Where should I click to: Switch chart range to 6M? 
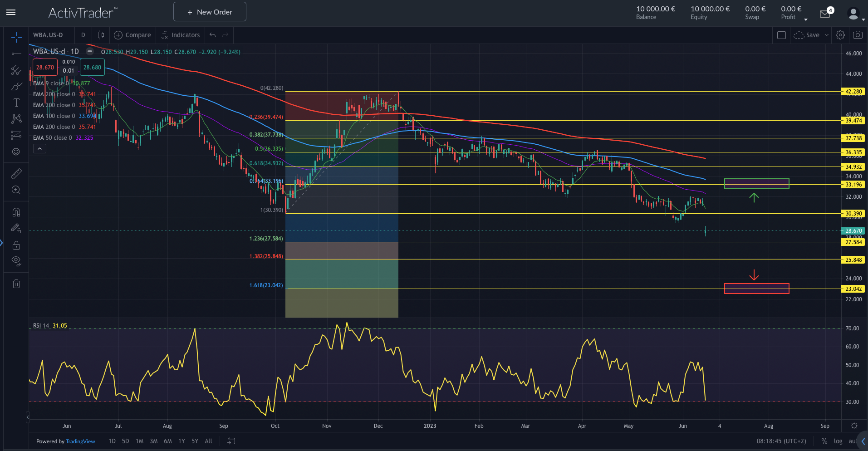pos(167,441)
